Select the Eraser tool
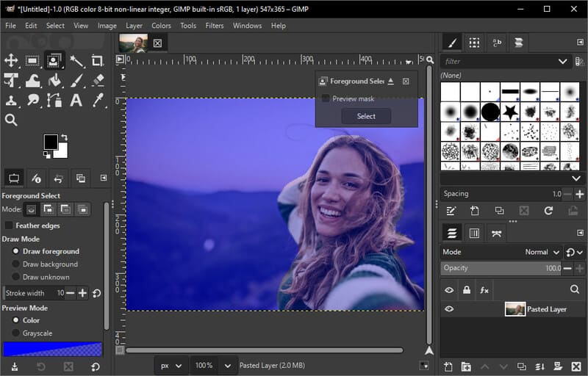This screenshot has height=376, width=588. 98,79
